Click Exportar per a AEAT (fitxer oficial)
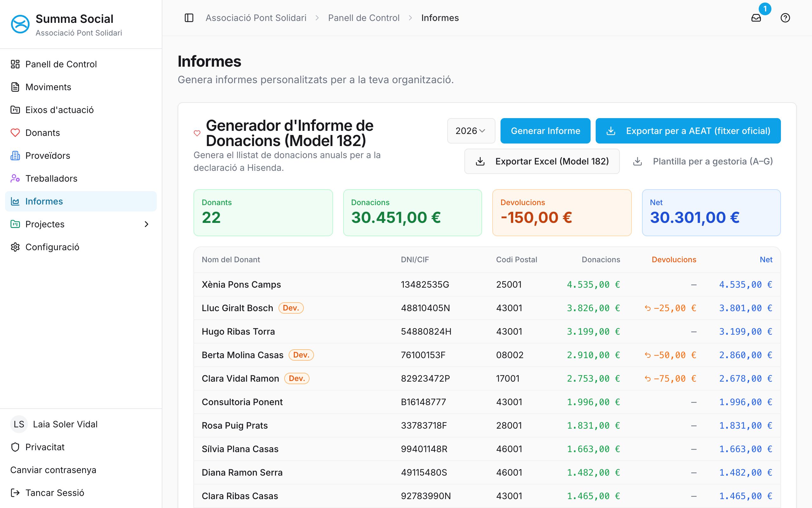 point(688,131)
